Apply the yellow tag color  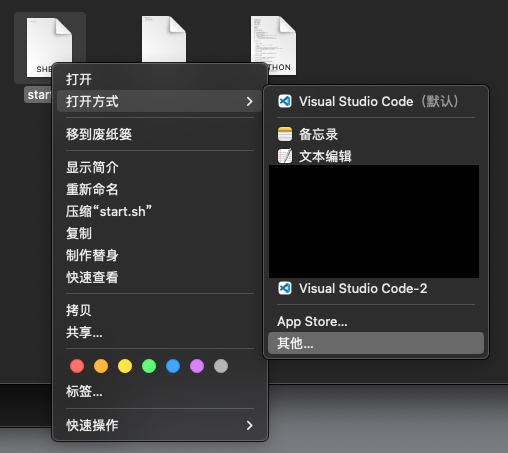[125, 366]
